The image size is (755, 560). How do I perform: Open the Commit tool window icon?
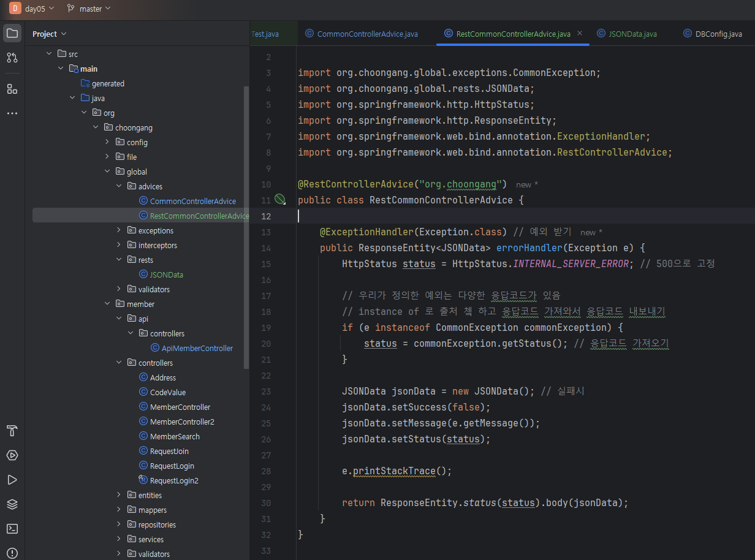(x=12, y=58)
